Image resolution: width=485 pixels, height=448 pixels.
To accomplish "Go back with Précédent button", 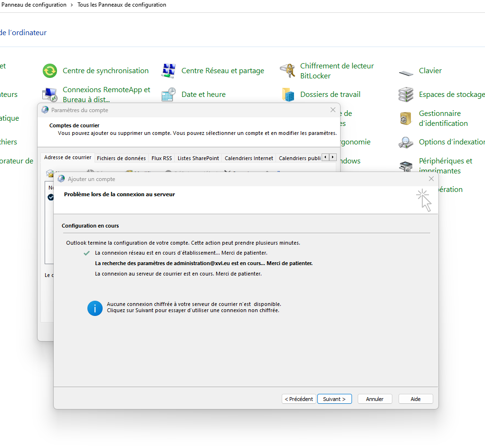I will click(298, 399).
